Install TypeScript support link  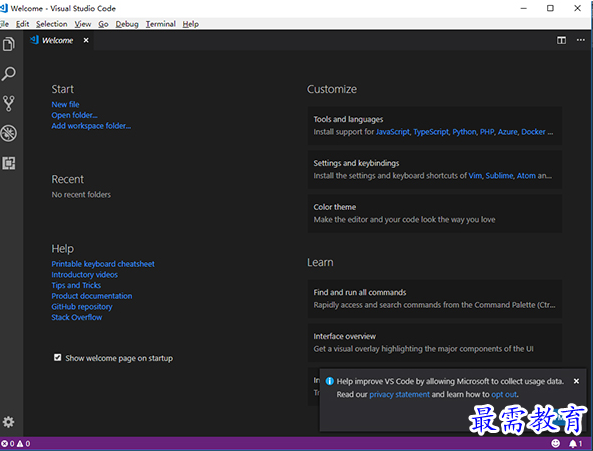(x=431, y=132)
